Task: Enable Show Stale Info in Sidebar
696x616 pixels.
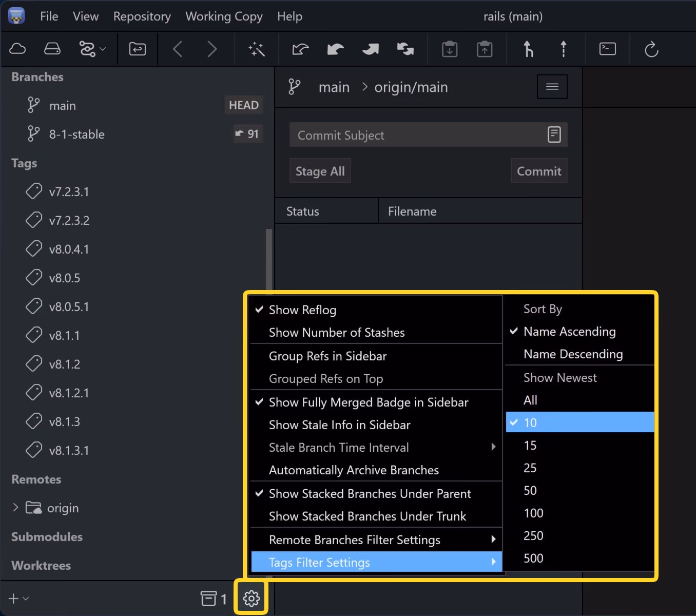Action: pyautogui.click(x=376, y=425)
